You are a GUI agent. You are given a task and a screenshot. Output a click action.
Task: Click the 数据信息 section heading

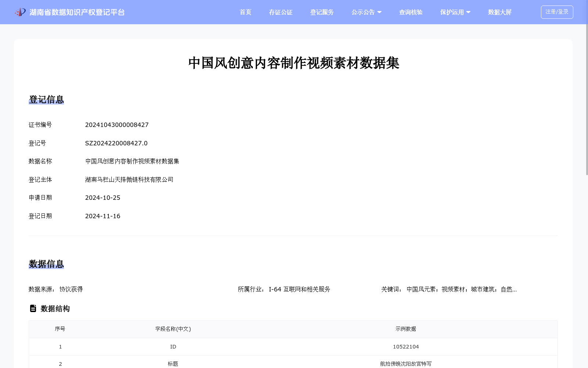tap(46, 264)
